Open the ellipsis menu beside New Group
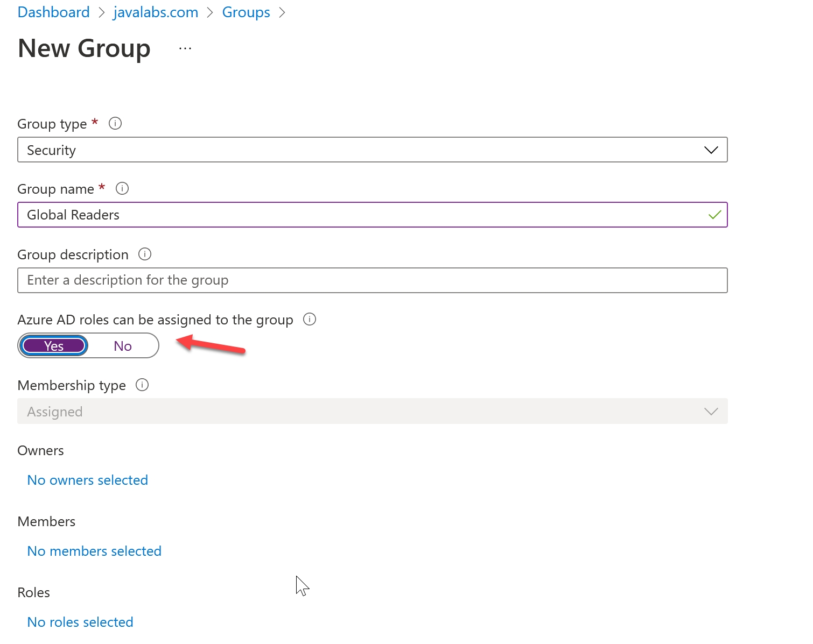Viewport: 813px width, 644px height. [185, 48]
